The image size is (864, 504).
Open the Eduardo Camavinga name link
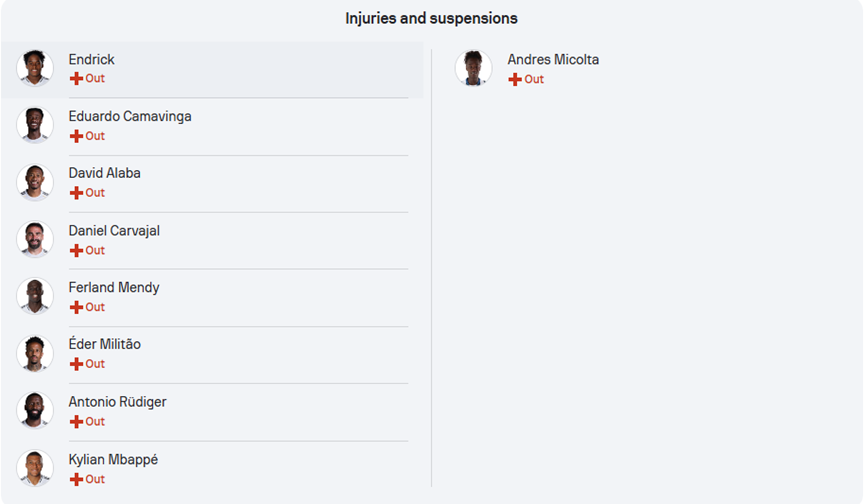[130, 116]
